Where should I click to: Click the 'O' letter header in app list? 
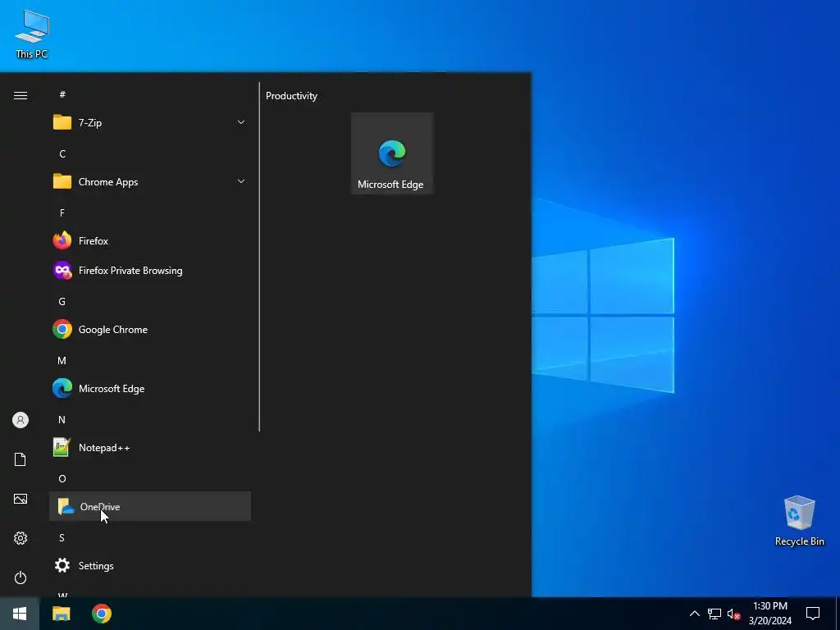[x=62, y=478]
